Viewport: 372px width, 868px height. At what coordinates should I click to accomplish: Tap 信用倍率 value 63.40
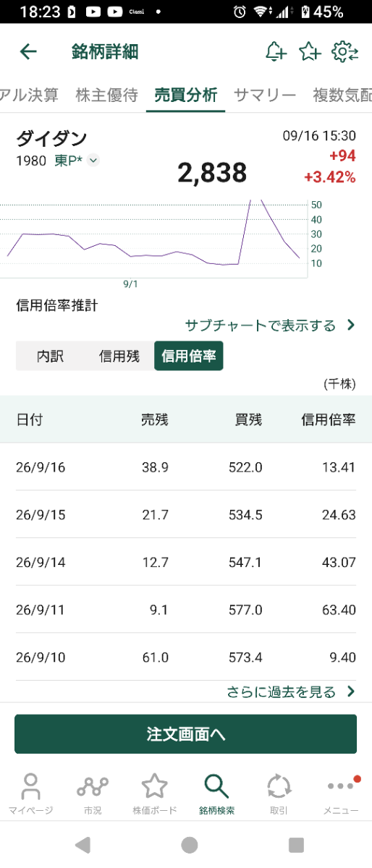(x=339, y=610)
